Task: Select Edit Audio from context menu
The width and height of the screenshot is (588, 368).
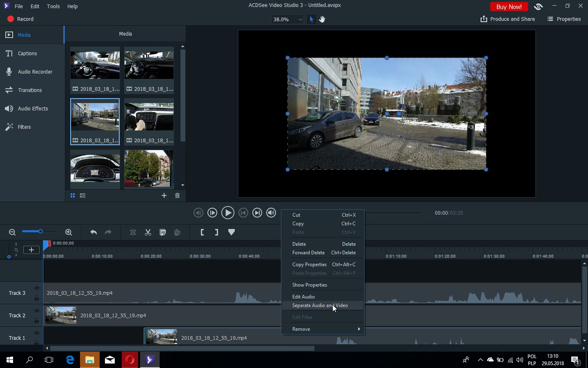Action: click(x=303, y=297)
